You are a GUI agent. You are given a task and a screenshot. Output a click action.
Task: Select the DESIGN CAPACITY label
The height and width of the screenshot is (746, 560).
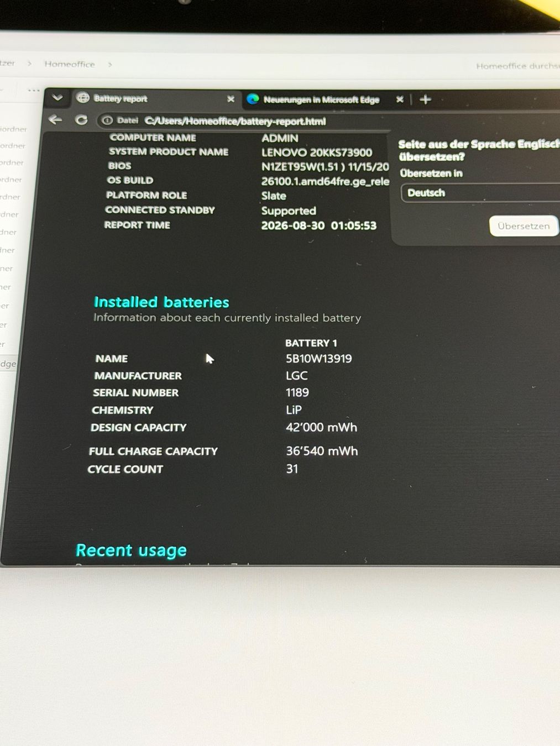138,427
